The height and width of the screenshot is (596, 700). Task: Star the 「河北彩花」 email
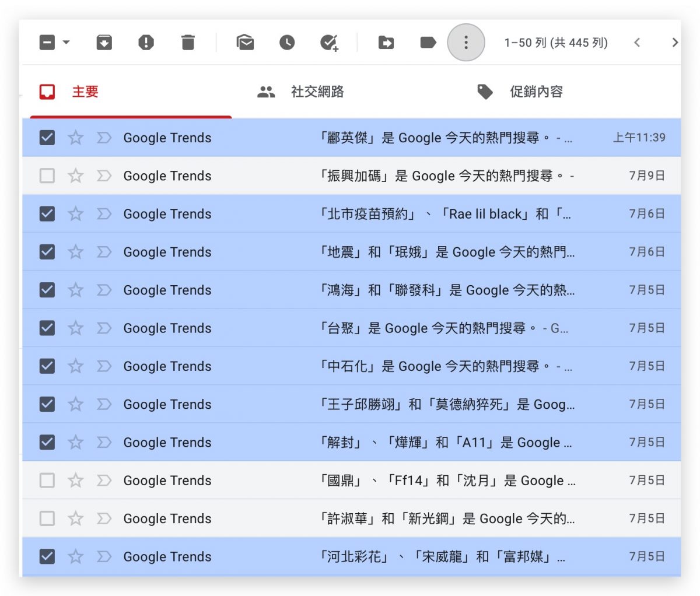pyautogui.click(x=76, y=557)
